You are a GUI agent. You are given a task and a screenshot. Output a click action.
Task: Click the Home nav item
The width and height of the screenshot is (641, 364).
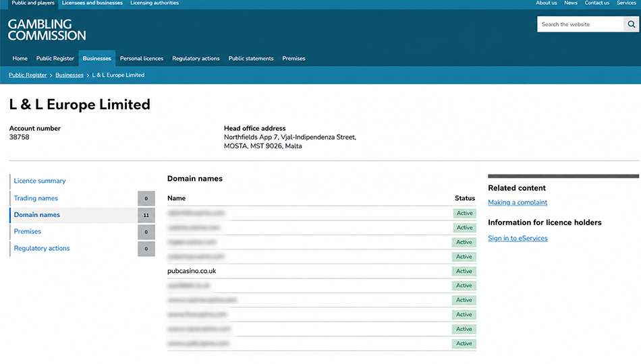(x=20, y=59)
